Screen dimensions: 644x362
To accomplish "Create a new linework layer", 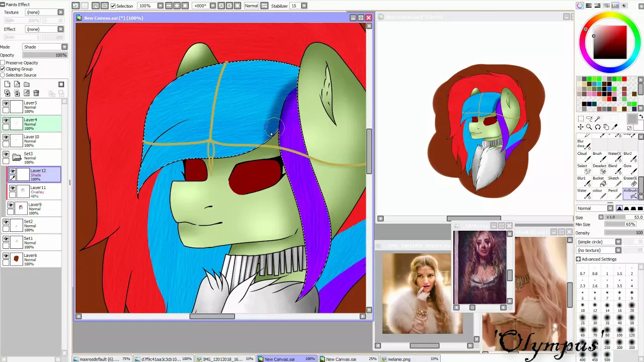I will 17,84.
